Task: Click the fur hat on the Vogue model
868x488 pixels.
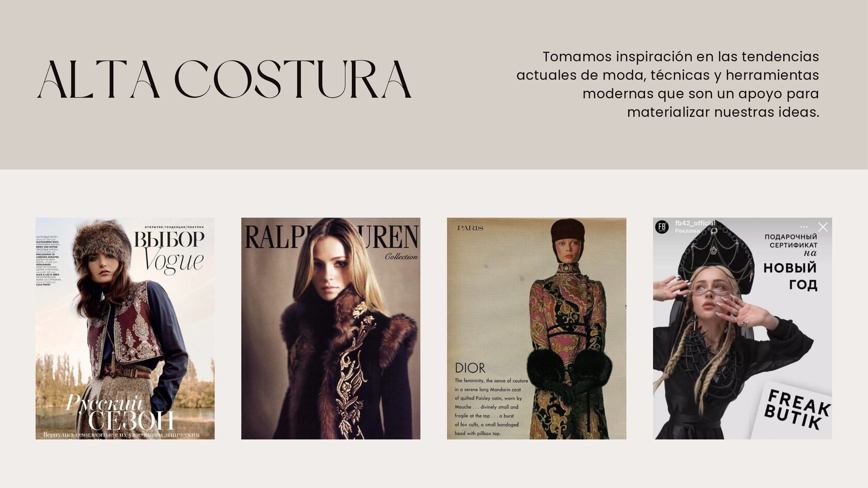Action: coord(102,244)
